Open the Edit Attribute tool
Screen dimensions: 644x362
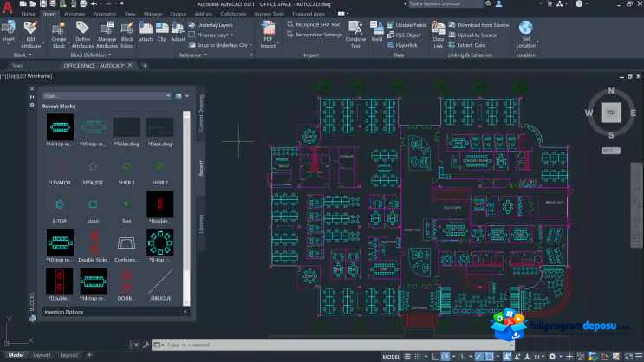(30, 34)
